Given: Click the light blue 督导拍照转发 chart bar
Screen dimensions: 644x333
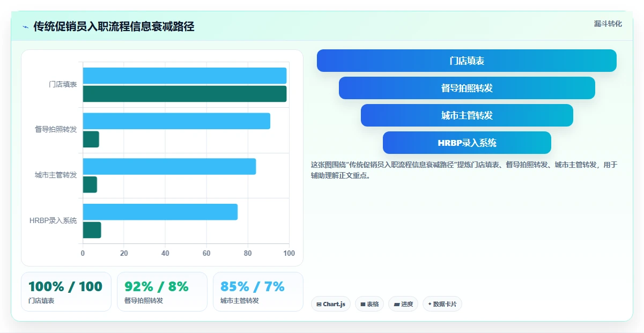Looking at the screenshot, I should (x=176, y=121).
